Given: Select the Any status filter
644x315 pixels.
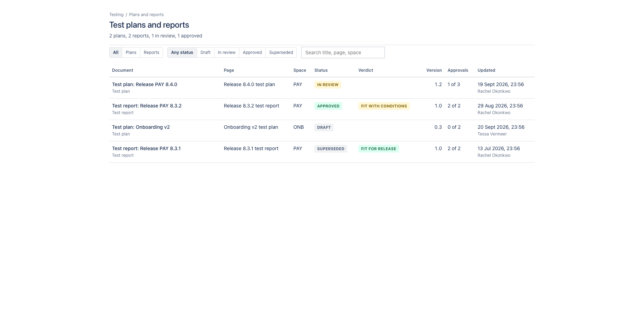Looking at the screenshot, I should [182, 52].
